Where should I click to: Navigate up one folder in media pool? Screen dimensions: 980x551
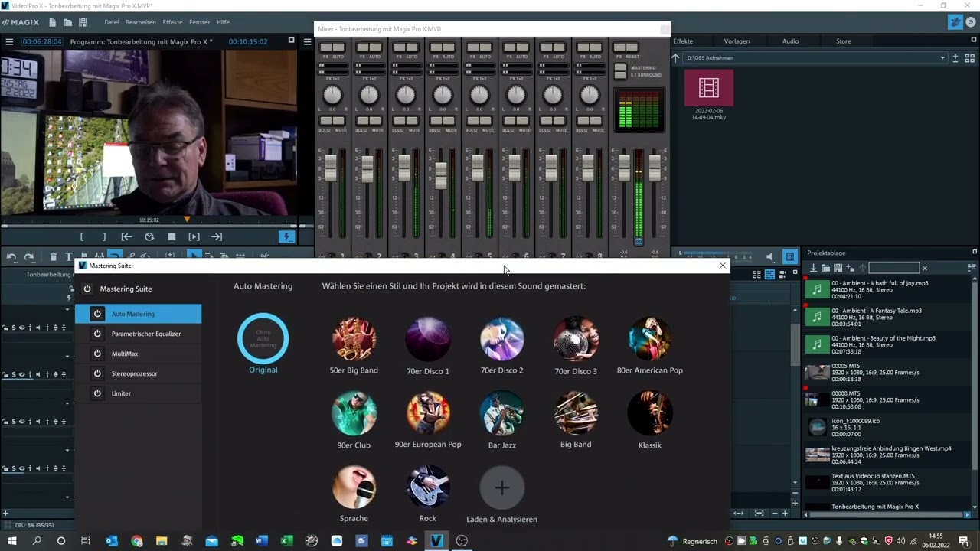pos(675,58)
